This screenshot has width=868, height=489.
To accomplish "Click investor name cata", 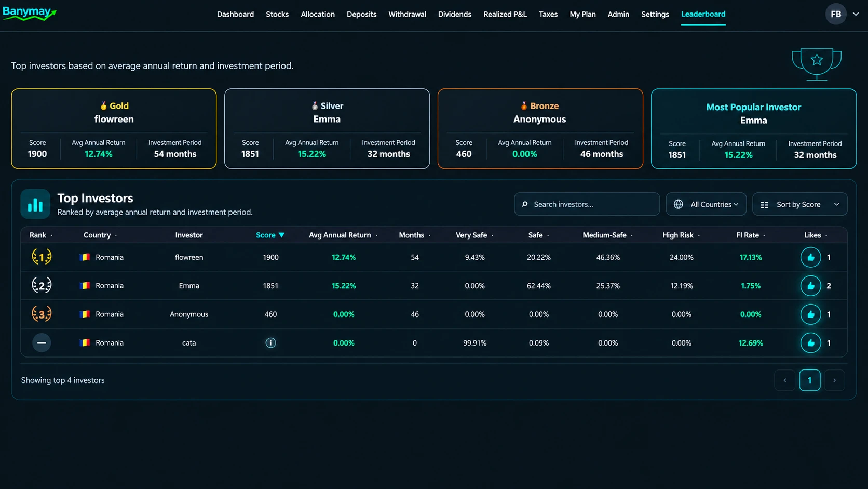I will [x=189, y=343].
